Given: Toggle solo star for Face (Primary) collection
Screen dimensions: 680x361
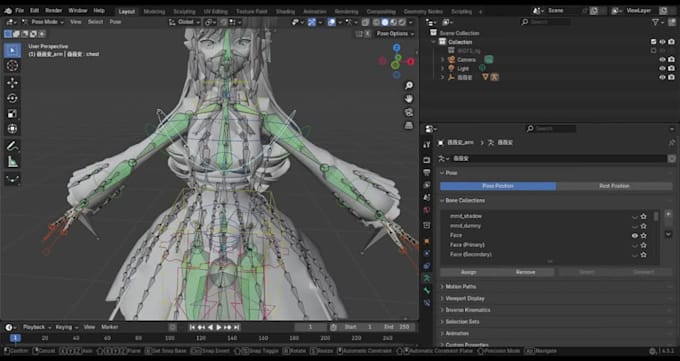Looking at the screenshot, I should [644, 245].
